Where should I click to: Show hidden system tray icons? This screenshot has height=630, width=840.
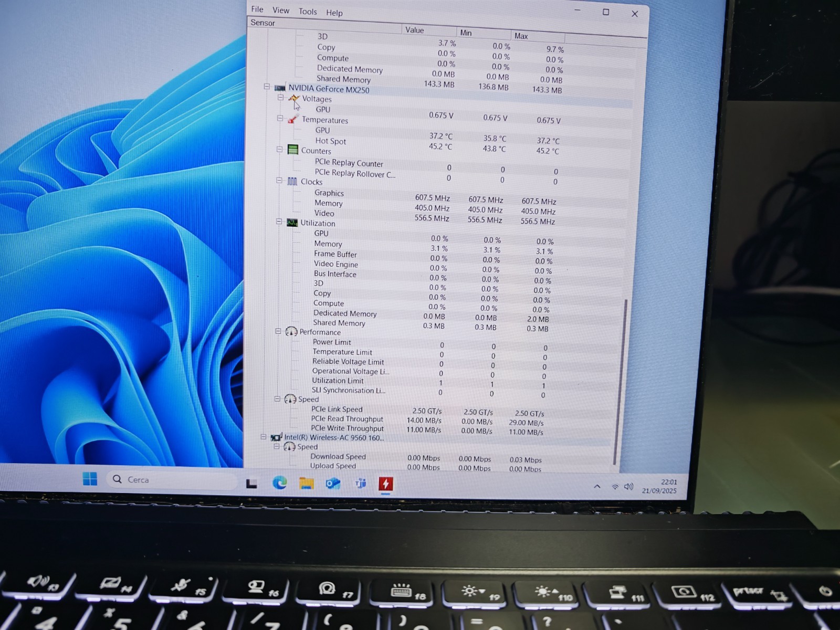(x=597, y=487)
